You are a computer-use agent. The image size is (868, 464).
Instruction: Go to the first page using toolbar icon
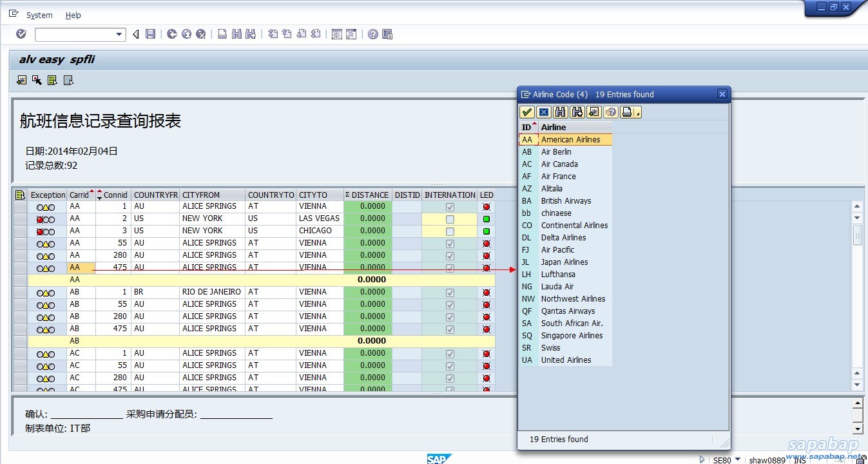(273, 34)
